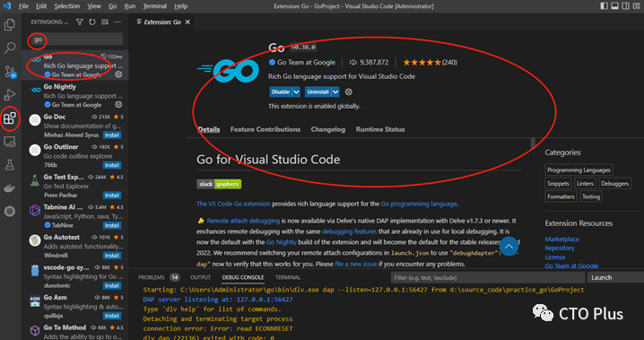This screenshot has height=340, width=644.
Task: Refresh the extensions list
Action: click(x=92, y=22)
